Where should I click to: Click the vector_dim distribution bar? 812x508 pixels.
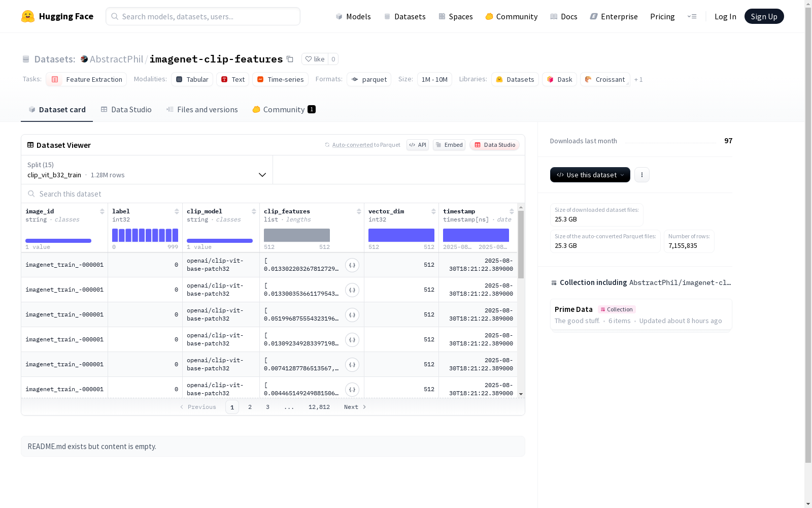[x=401, y=235]
